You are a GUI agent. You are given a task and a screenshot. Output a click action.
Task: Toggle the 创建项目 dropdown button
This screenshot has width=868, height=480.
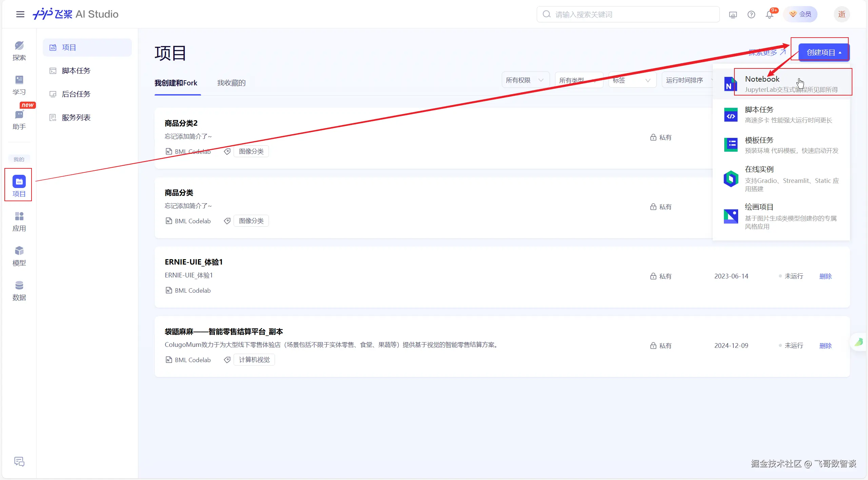(824, 53)
